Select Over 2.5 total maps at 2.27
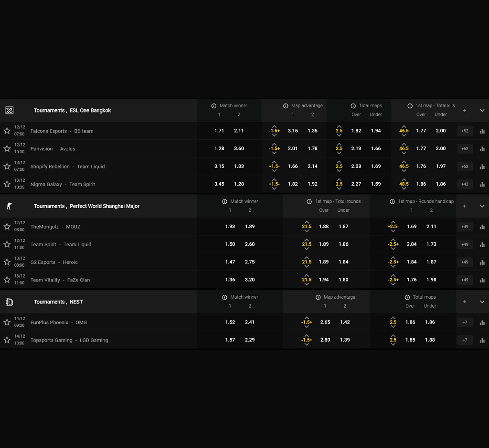This screenshot has width=489, height=448. click(356, 184)
